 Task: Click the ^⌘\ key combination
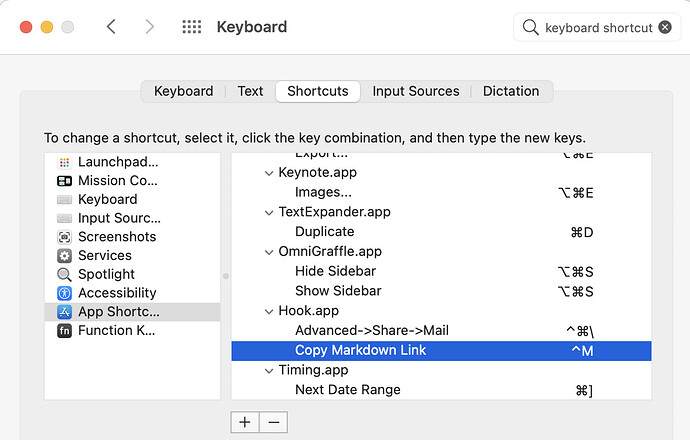[580, 331]
